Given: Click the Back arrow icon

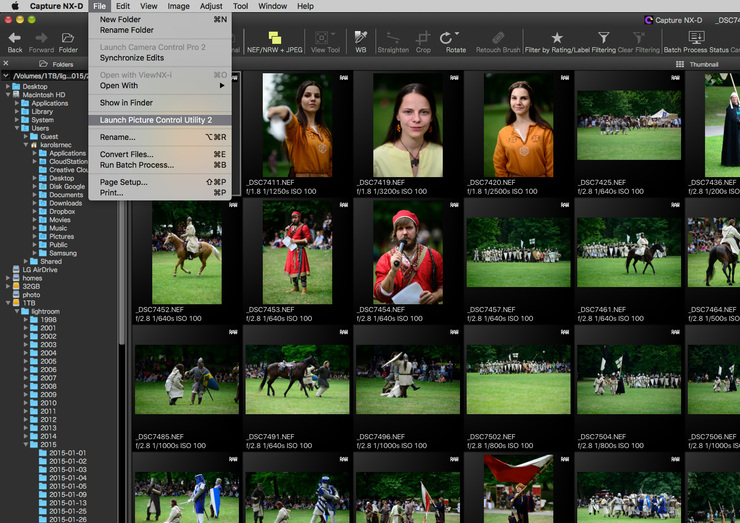Looking at the screenshot, I should click(x=15, y=38).
